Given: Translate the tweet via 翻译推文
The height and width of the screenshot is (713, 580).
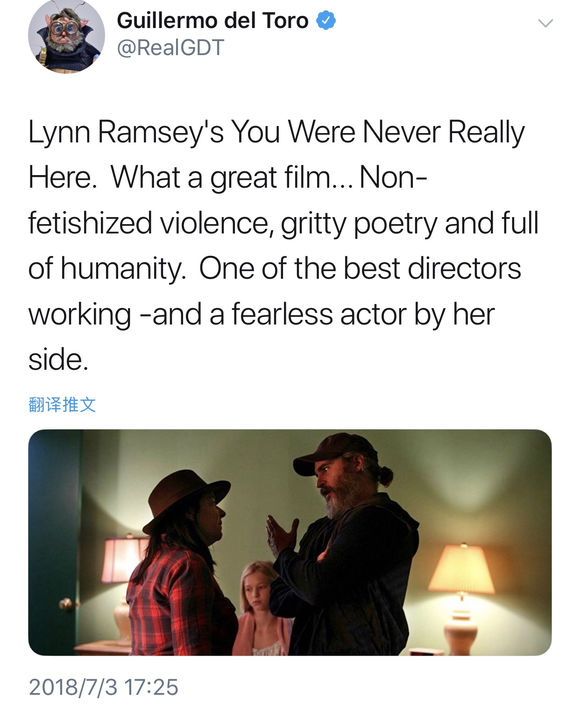Looking at the screenshot, I should click(62, 404).
